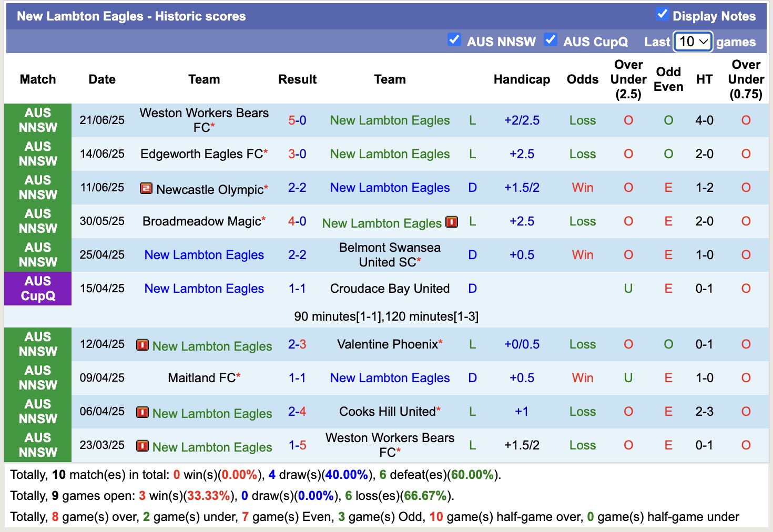Open the Edgeworth Eagles FC team link
The image size is (773, 532).
pos(201,154)
